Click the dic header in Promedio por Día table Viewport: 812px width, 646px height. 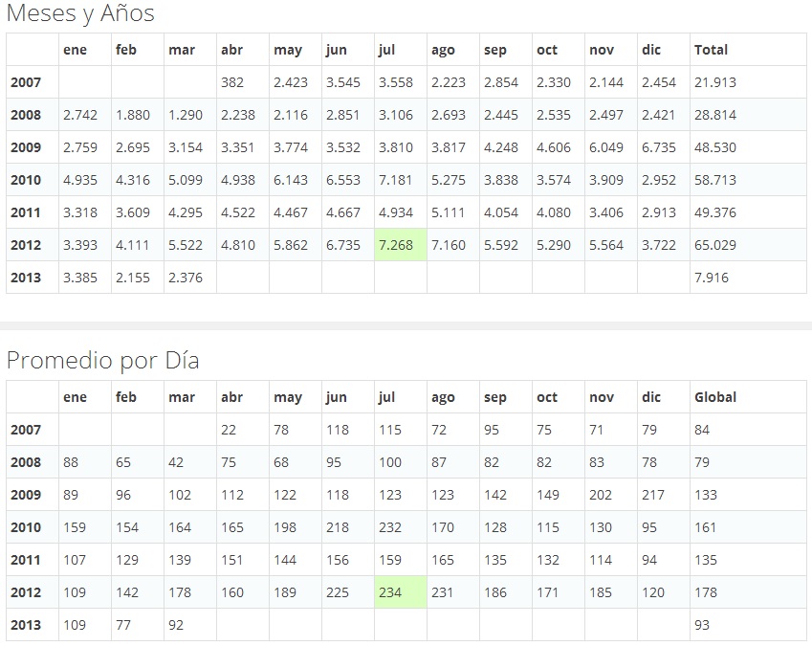click(651, 397)
